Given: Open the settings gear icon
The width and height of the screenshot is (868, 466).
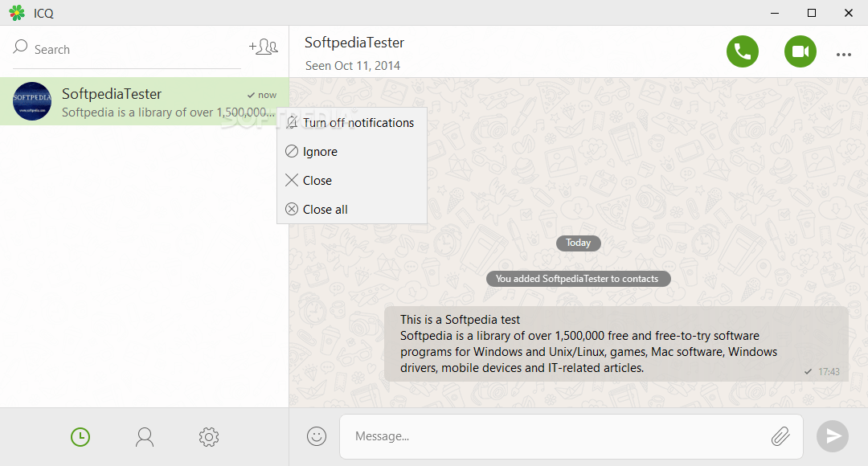Looking at the screenshot, I should [x=209, y=437].
